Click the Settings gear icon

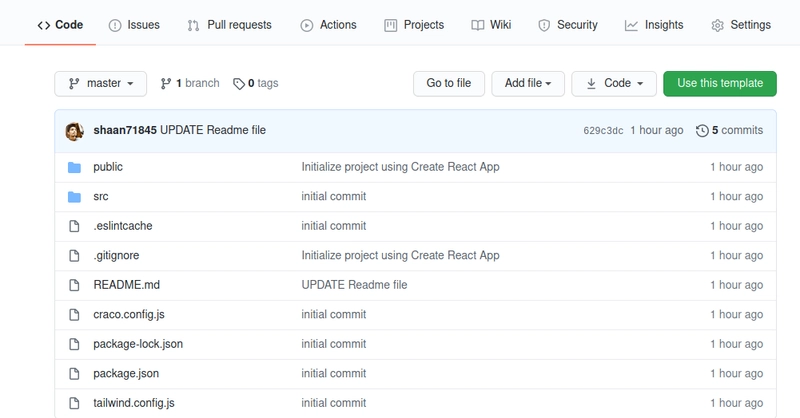click(x=717, y=26)
